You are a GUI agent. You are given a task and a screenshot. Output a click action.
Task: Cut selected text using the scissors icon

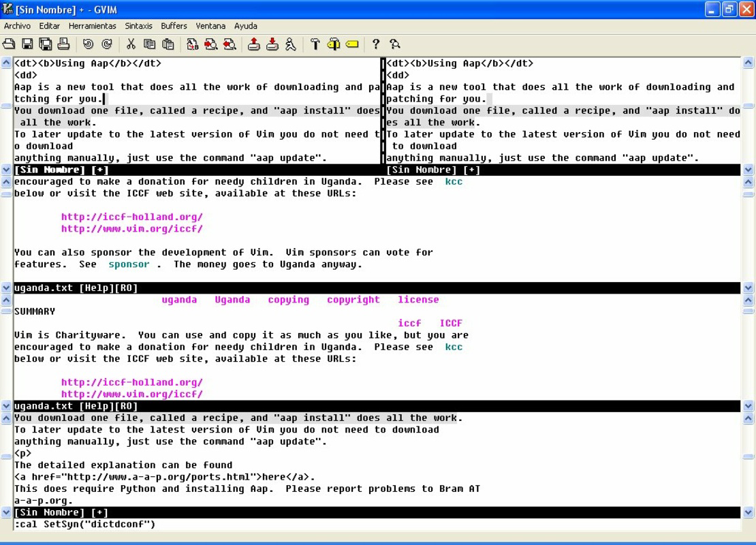pos(131,44)
